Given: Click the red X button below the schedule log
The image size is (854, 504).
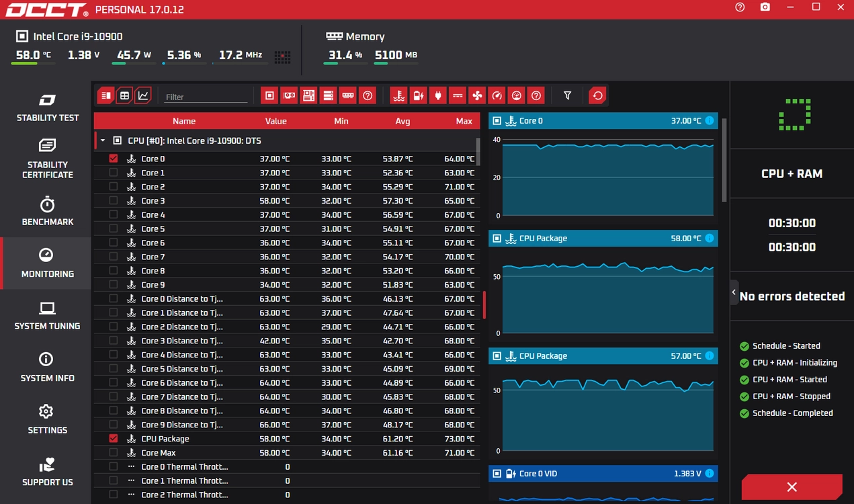Looking at the screenshot, I should [792, 487].
